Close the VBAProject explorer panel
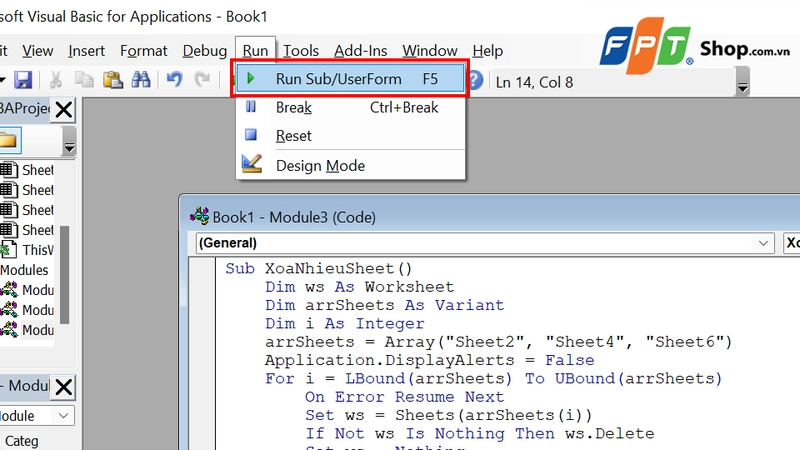The height and width of the screenshot is (450, 800). tap(64, 110)
